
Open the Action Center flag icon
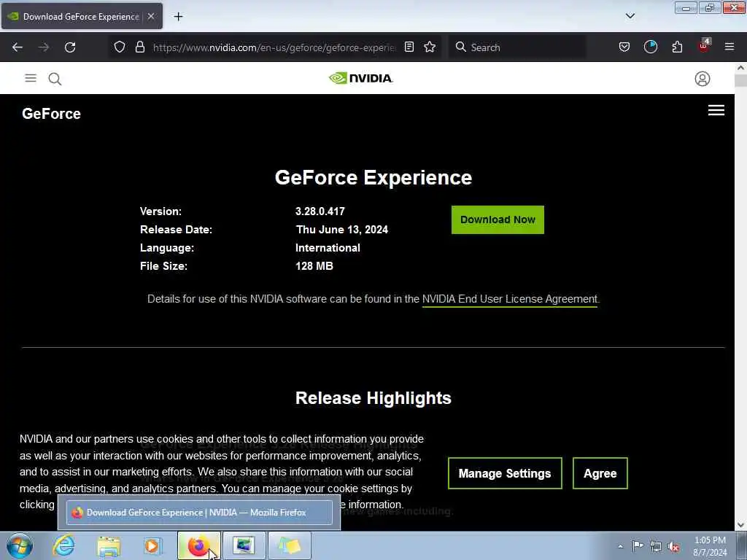pyautogui.click(x=638, y=545)
